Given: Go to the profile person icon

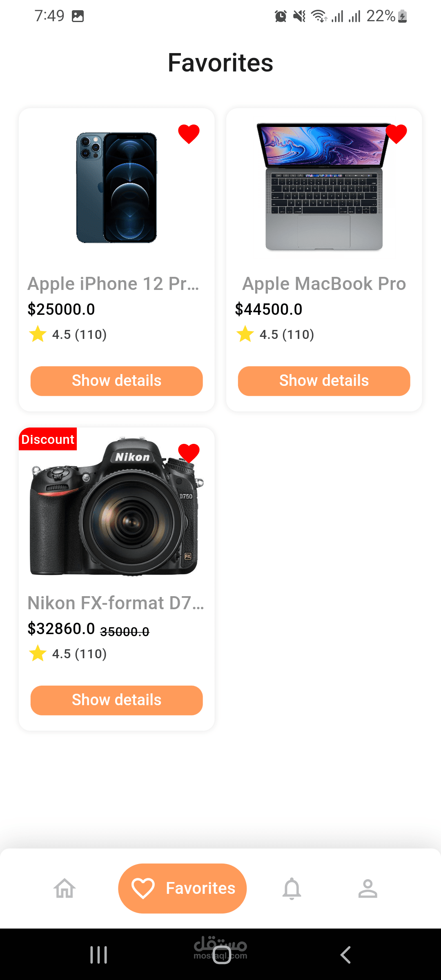Looking at the screenshot, I should pos(367,889).
